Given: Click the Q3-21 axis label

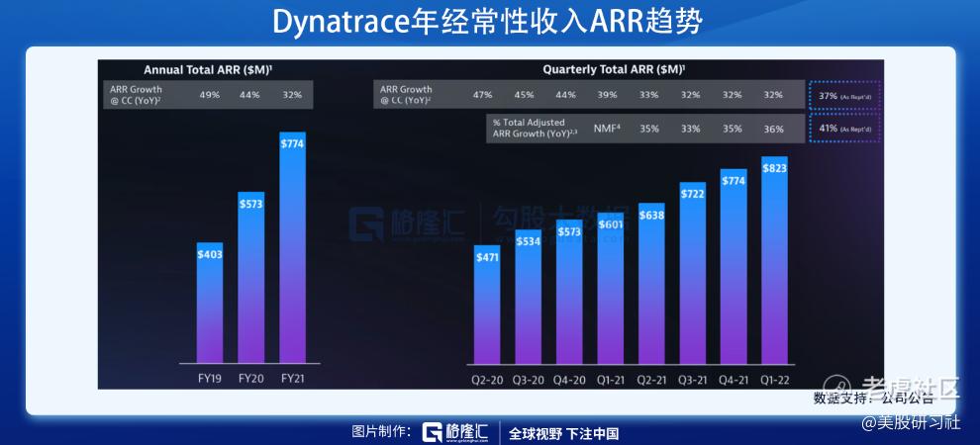Looking at the screenshot, I should [x=693, y=380].
